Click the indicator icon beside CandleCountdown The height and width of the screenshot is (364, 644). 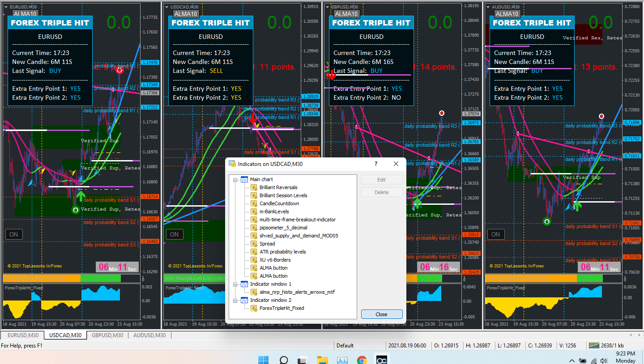(253, 203)
